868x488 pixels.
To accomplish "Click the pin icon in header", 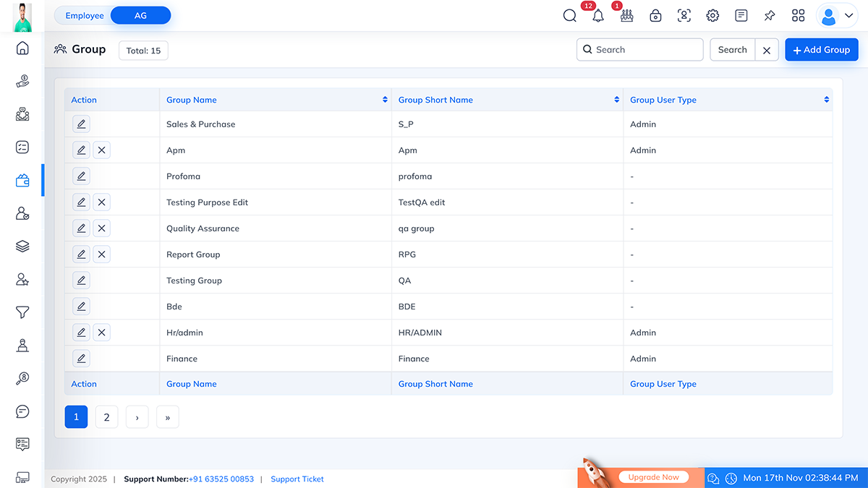I will 770,16.
